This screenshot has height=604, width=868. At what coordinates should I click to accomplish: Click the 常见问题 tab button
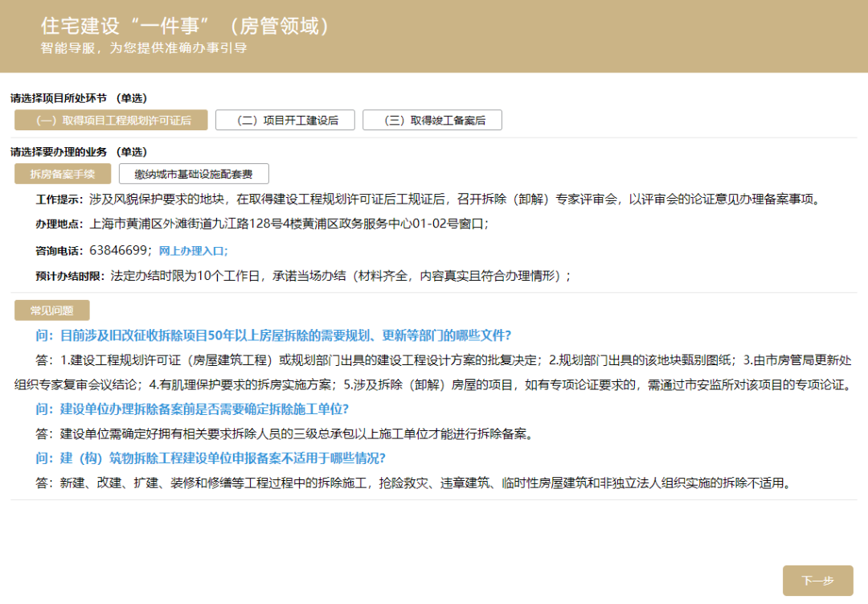pos(52,310)
